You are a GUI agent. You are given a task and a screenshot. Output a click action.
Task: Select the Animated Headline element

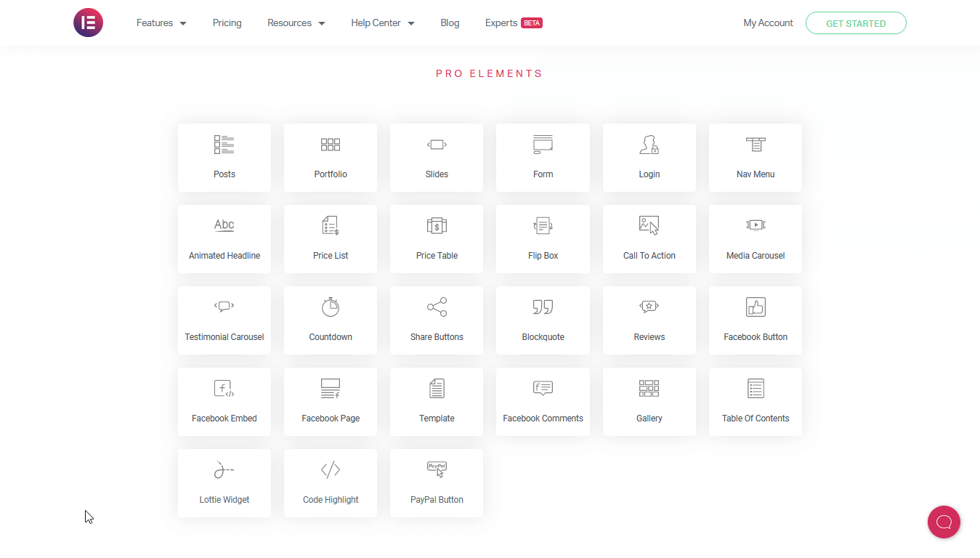(x=224, y=226)
